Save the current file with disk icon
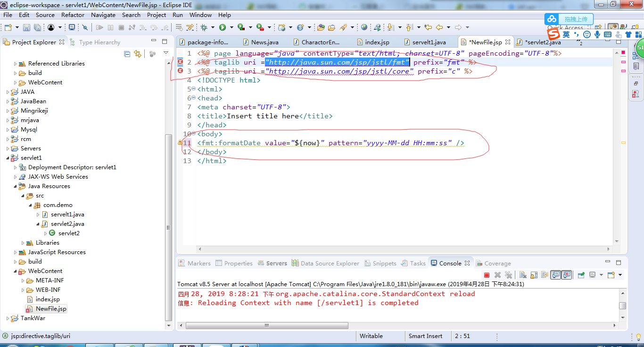 tap(26, 27)
